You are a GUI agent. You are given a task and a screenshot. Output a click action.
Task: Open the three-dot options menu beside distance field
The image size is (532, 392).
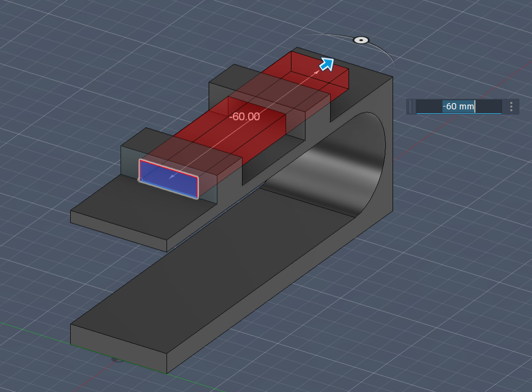(511, 107)
